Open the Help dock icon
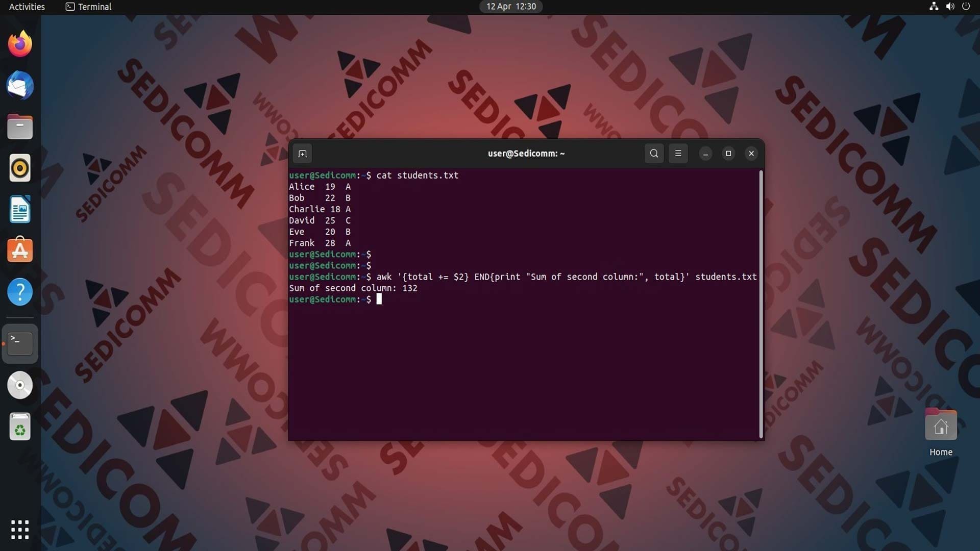Image resolution: width=980 pixels, height=551 pixels. click(20, 292)
